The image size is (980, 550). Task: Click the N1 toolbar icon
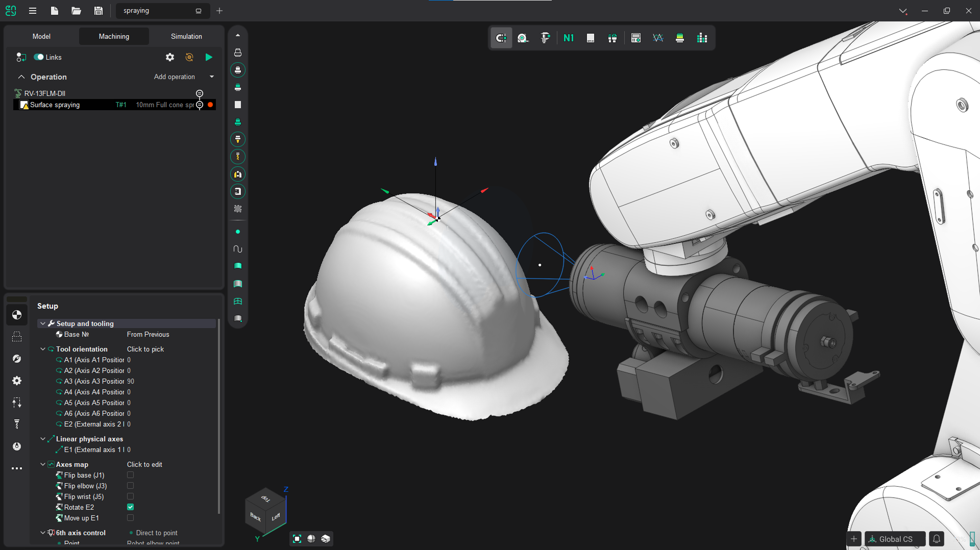569,38
